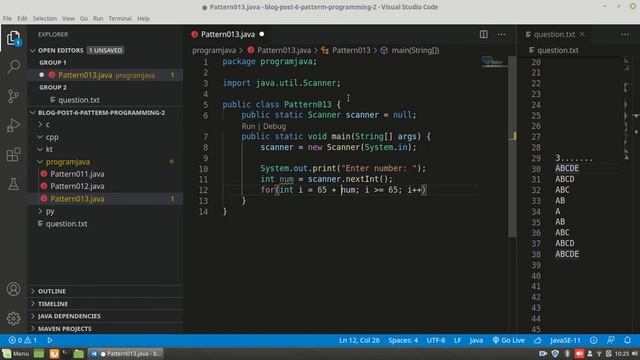Image resolution: width=640 pixels, height=360 pixels.
Task: Expand the py folder
Action: pos(105,211)
